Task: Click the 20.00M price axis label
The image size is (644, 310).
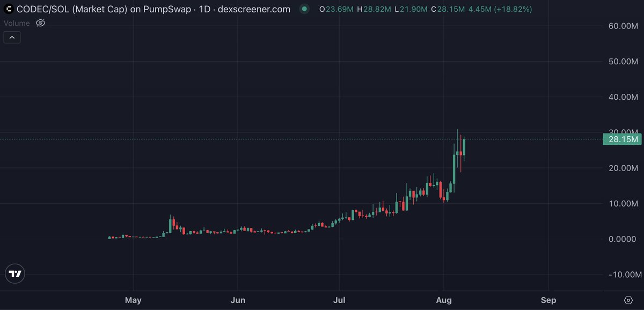Action: click(x=623, y=168)
